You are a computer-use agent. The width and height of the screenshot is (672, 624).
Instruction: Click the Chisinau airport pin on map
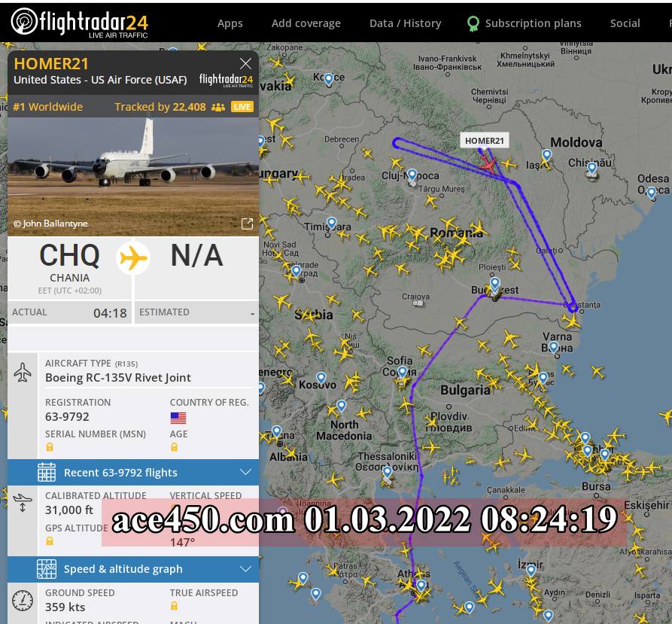point(592,169)
